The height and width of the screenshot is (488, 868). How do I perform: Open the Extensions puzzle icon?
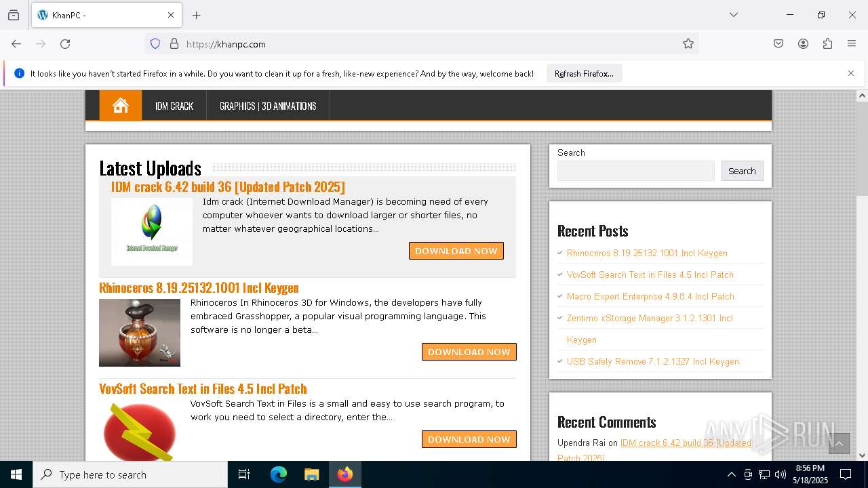click(x=827, y=43)
